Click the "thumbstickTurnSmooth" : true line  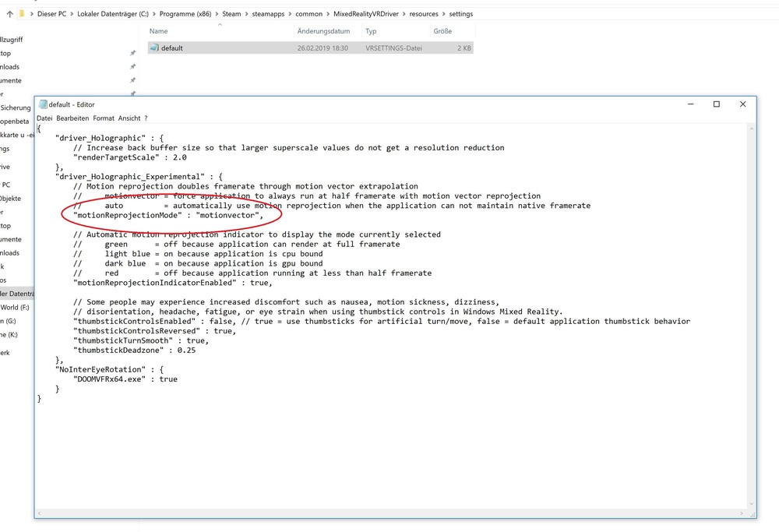point(141,340)
